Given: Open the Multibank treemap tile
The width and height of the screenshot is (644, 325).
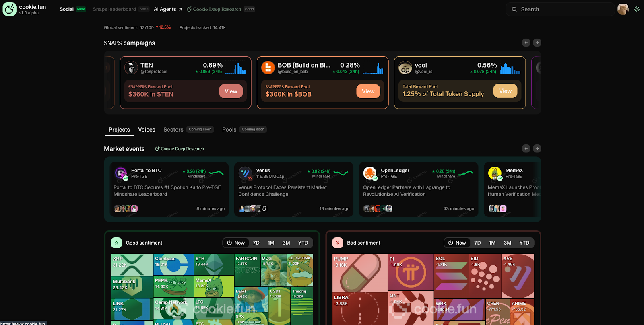Looking at the screenshot, I should click(132, 287).
